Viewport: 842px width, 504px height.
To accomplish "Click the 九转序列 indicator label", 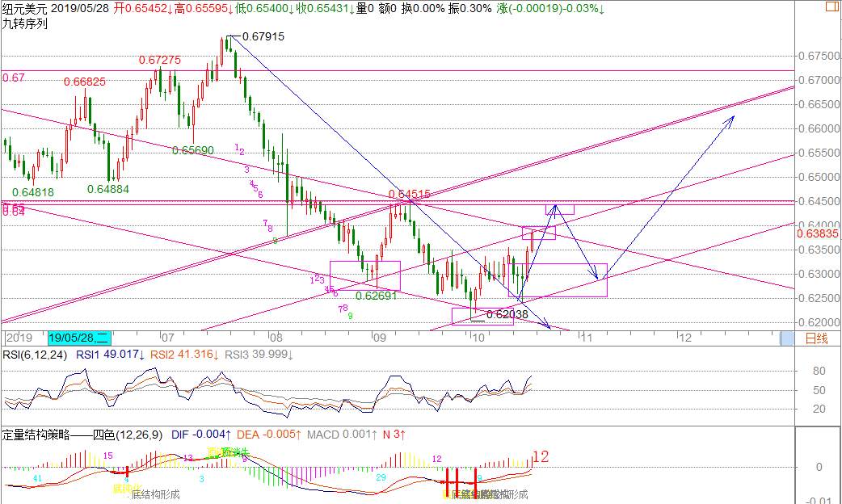I will point(24,23).
